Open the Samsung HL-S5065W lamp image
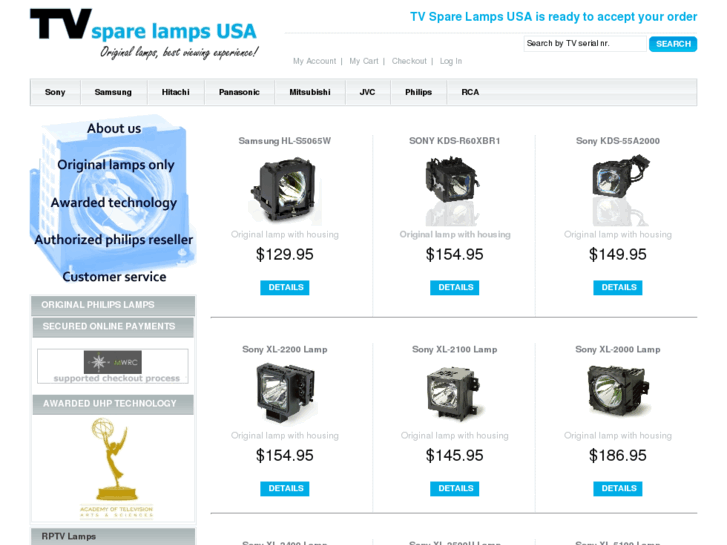The height and width of the screenshot is (545, 727). [x=285, y=190]
